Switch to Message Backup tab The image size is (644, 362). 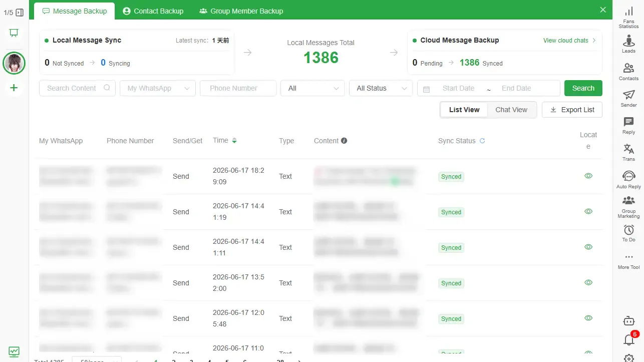[75, 11]
